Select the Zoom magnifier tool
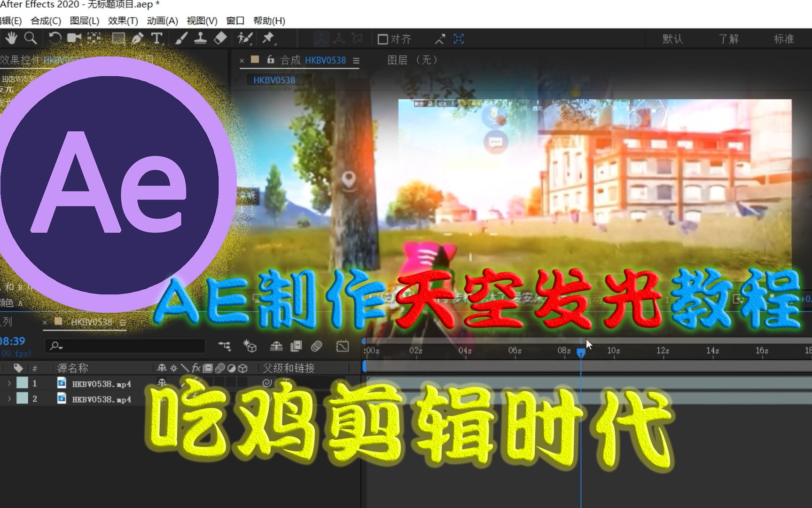This screenshot has width=812, height=508. point(31,38)
